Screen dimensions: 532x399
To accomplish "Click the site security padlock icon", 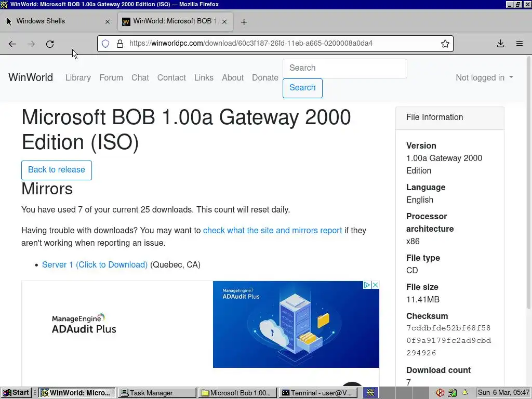I will (120, 44).
